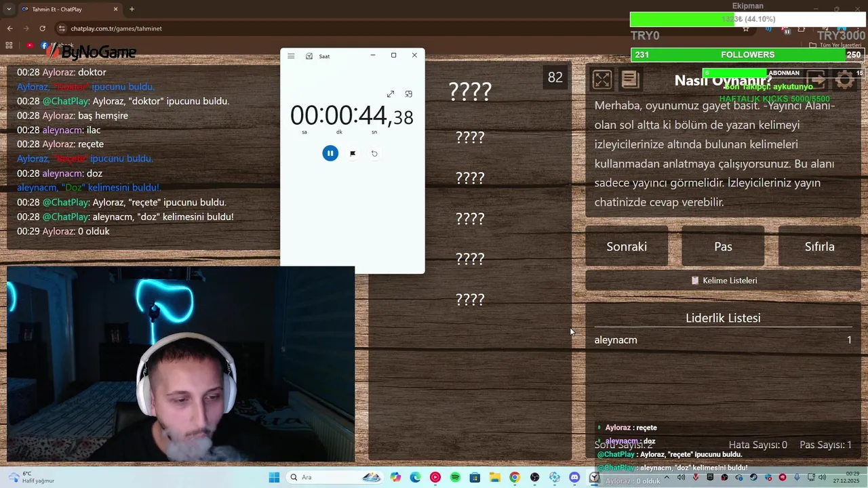Reset the stopwatch with the circular arrow
The width and height of the screenshot is (868, 488).
point(374,154)
